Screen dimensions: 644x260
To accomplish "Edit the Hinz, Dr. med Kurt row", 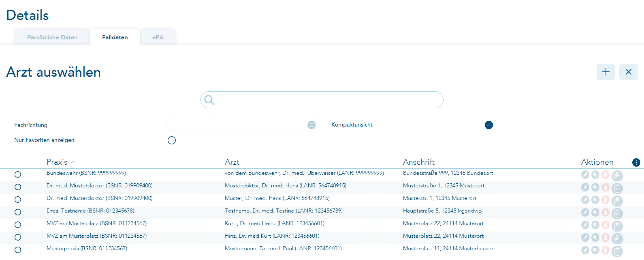I will (x=585, y=237).
